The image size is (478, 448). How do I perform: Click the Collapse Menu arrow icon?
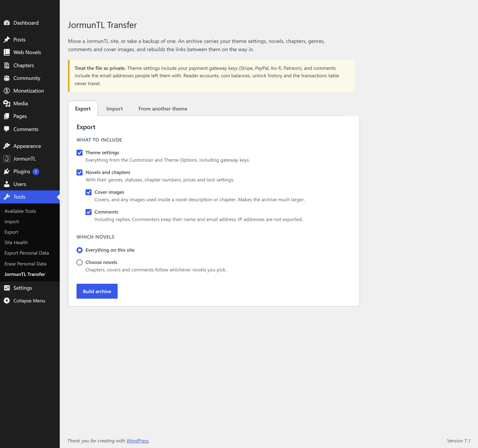(x=7, y=300)
